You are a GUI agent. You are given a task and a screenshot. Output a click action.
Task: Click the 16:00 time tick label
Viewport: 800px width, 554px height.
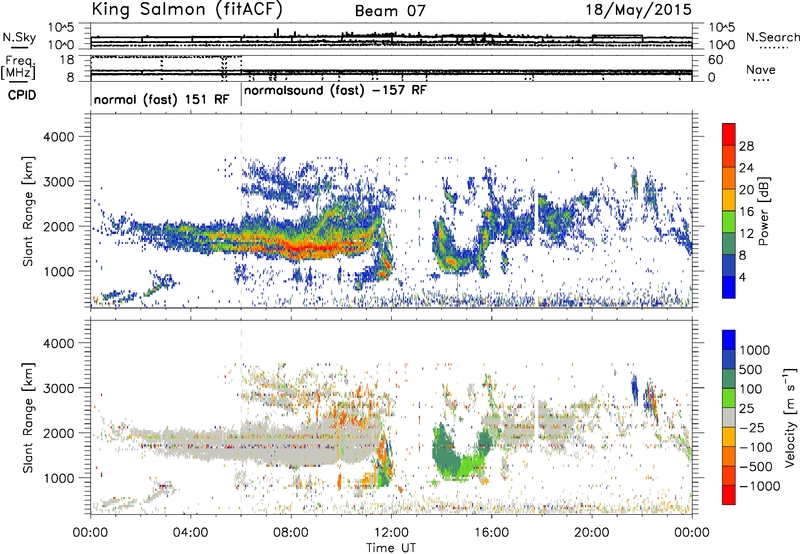pyautogui.click(x=491, y=533)
